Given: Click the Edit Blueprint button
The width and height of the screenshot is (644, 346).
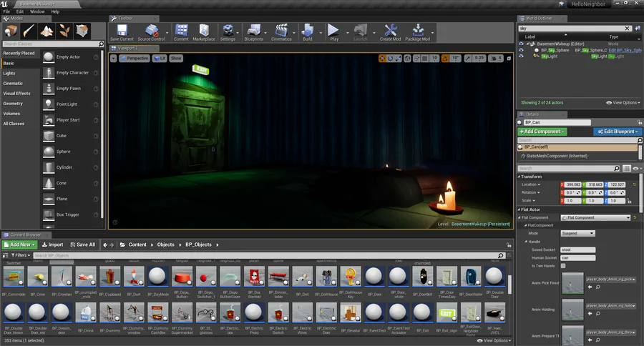Looking at the screenshot, I should tap(618, 132).
